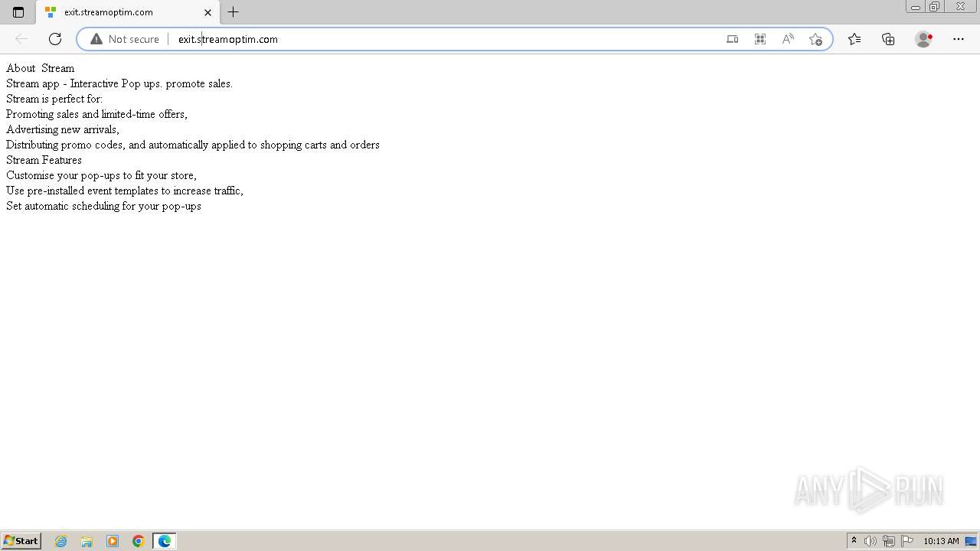Click the 'About Stream' heading text
Viewport: 980px width, 551px height.
[40, 68]
